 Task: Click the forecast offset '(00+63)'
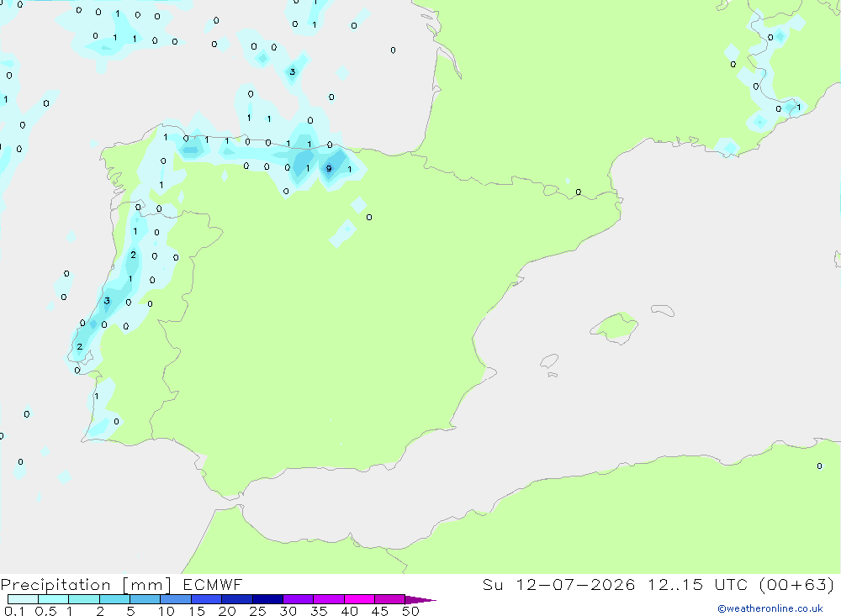[x=797, y=584]
